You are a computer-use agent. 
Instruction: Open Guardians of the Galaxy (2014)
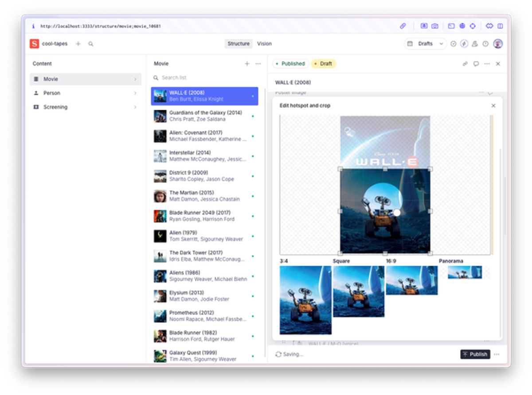pos(204,116)
